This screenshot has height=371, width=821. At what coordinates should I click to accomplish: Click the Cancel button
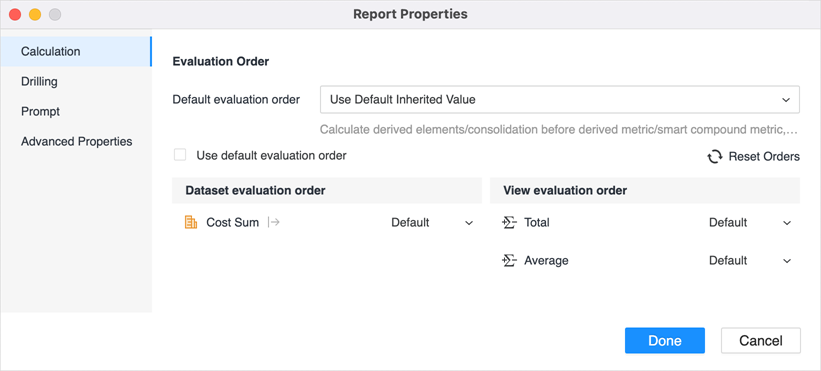[x=761, y=341]
